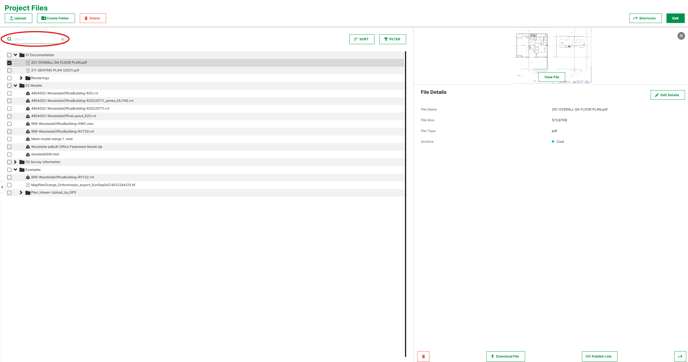Click the share arrow icon at bottom right

pos(680,356)
